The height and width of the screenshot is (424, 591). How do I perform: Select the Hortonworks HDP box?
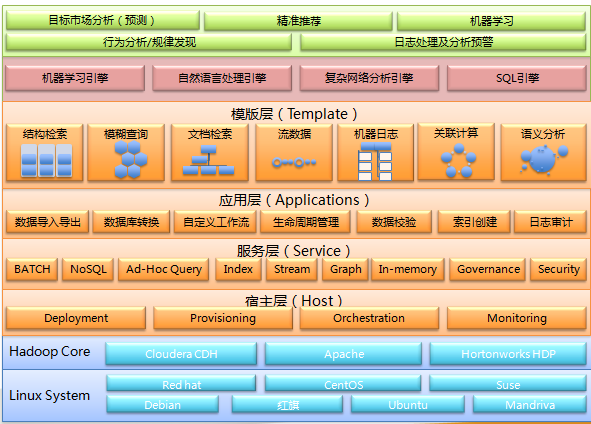508,354
